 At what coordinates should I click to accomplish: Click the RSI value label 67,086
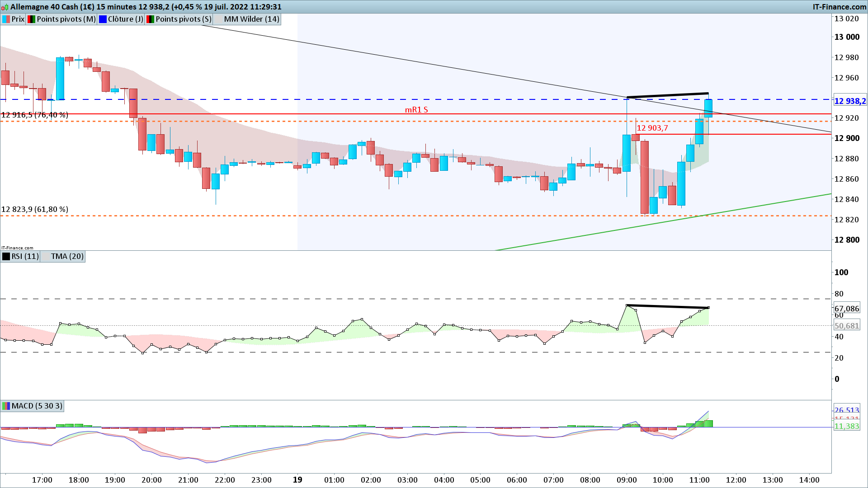click(x=846, y=309)
